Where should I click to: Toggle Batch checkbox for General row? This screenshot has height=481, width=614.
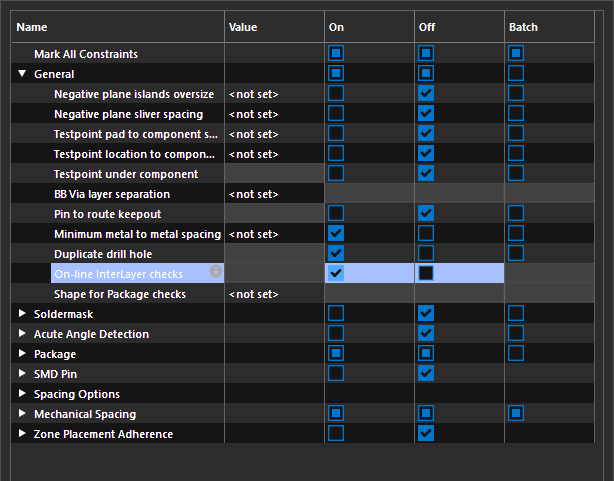(x=516, y=73)
